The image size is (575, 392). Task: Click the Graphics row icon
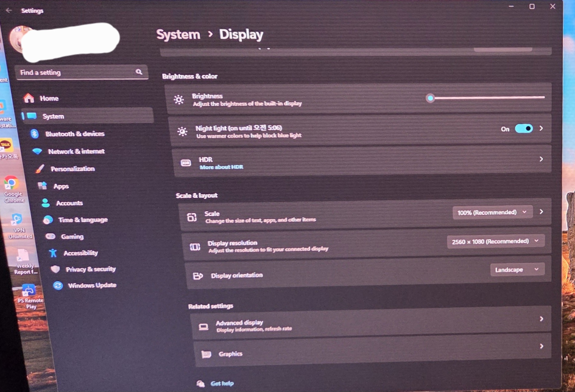pyautogui.click(x=206, y=354)
